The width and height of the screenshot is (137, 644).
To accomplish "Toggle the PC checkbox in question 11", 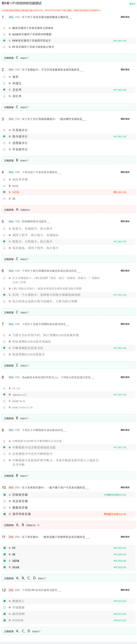I will (x=5, y=548).
